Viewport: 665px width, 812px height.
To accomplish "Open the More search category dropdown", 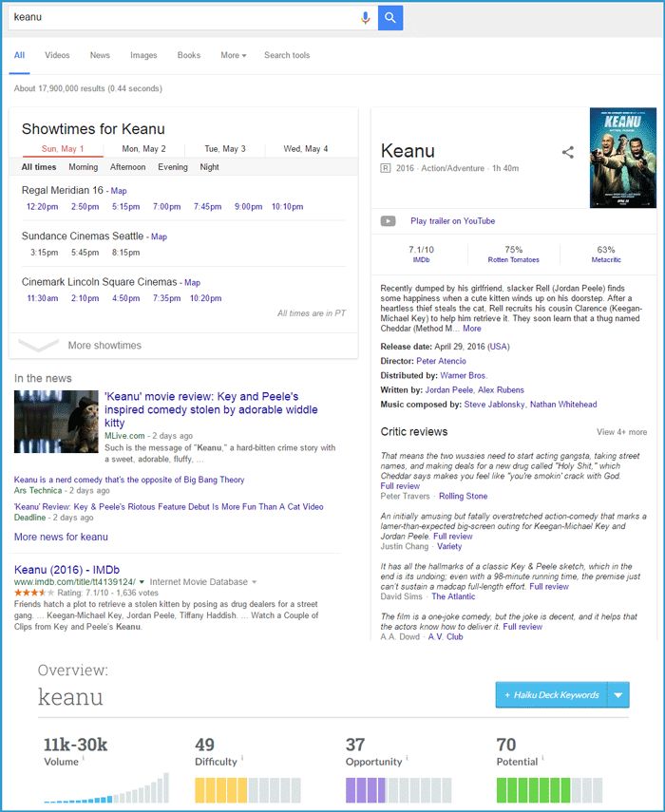I will point(234,55).
